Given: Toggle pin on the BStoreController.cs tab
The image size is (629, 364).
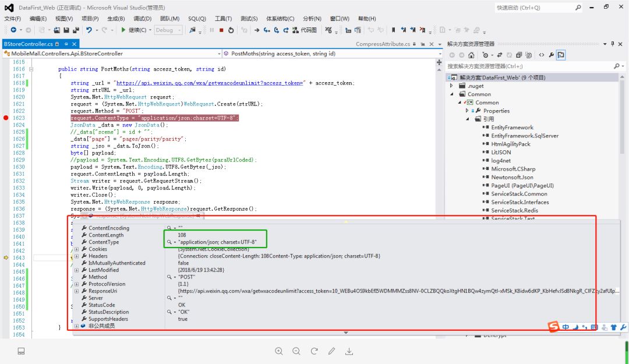Looking at the screenshot, I should click(x=66, y=44).
